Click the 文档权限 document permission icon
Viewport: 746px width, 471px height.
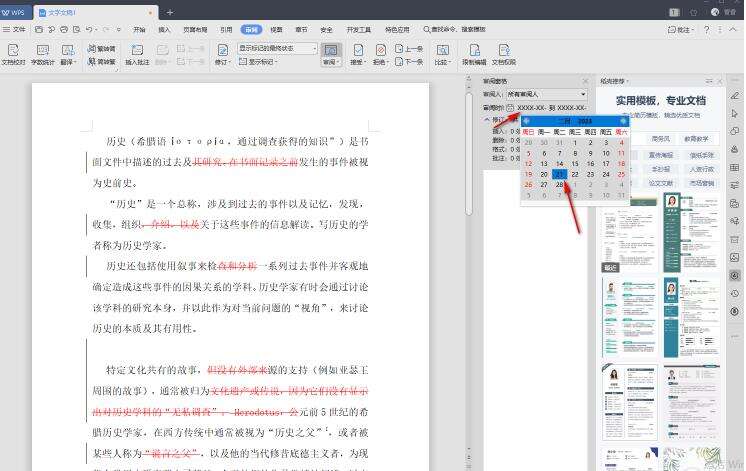tap(504, 49)
